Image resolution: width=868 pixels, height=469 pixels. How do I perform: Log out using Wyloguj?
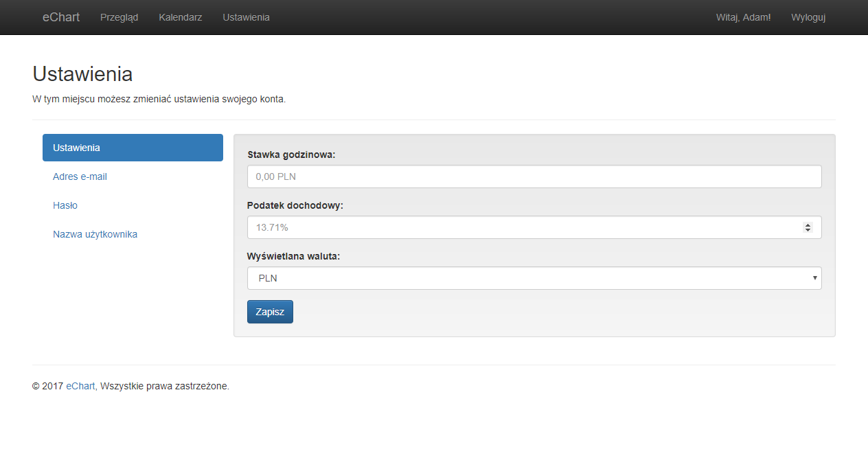(x=808, y=17)
